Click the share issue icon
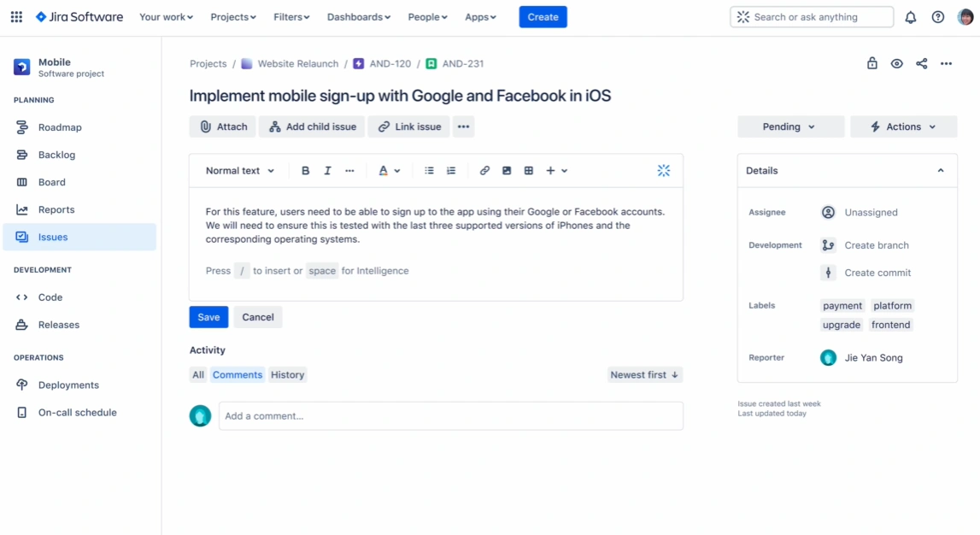Screen dimensions: 980x535 (922, 64)
